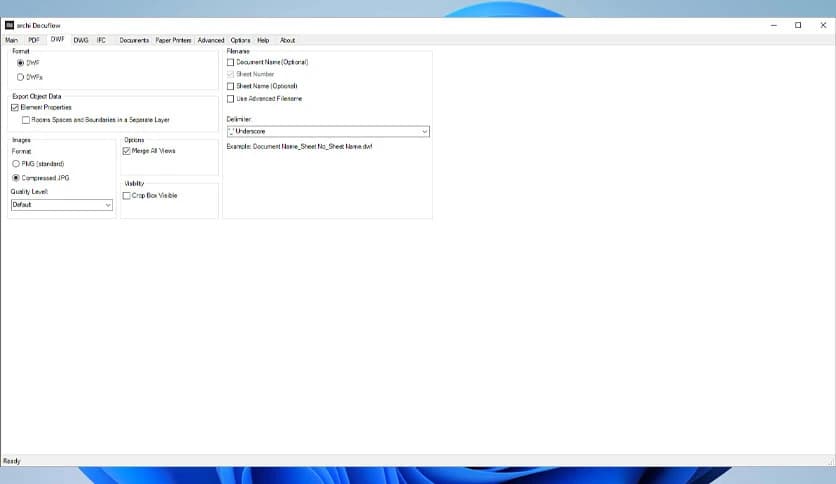This screenshot has height=484, width=836.
Task: Click the Quality Level label
Action: [x=29, y=192]
